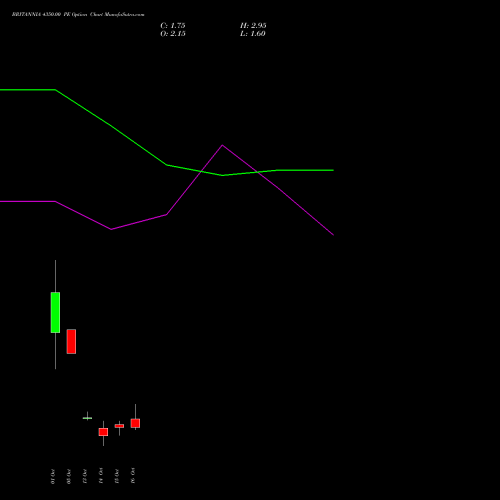Select the last red candle with tall upper wick
Image resolution: width=500 pixels, height=500 pixels.
[135, 423]
